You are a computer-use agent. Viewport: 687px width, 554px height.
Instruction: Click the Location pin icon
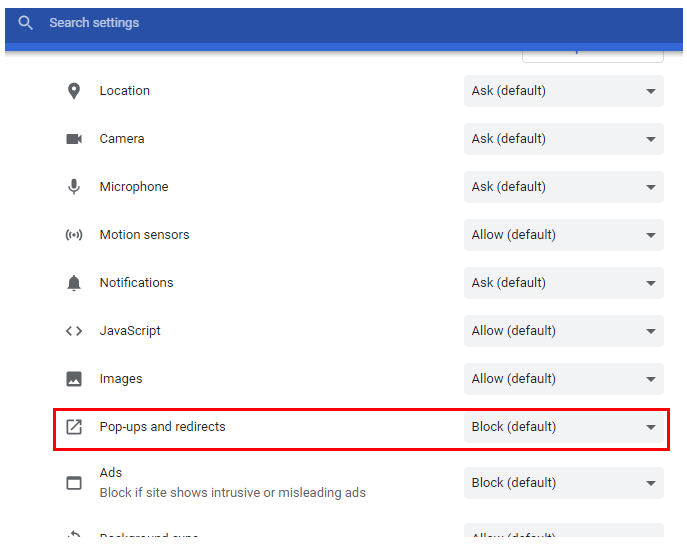coord(74,91)
